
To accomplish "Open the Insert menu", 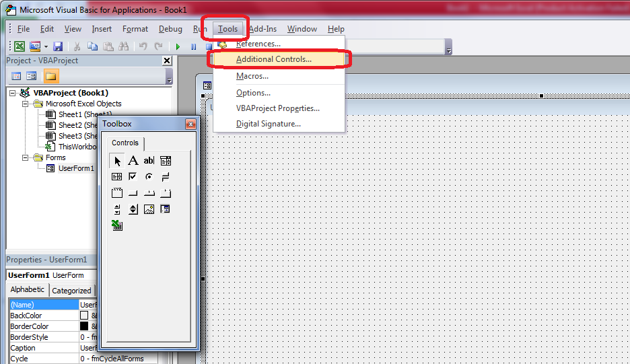I will (x=102, y=29).
